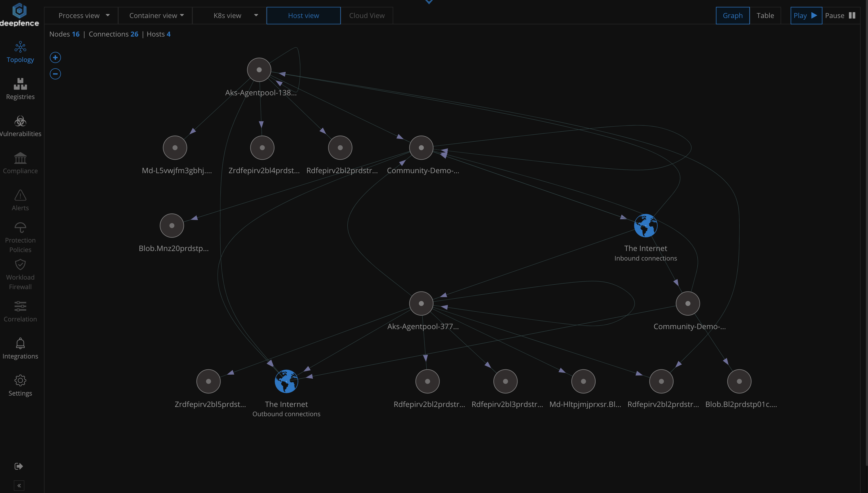Switch to Table view of the topology
The image size is (868, 493).
[766, 15]
